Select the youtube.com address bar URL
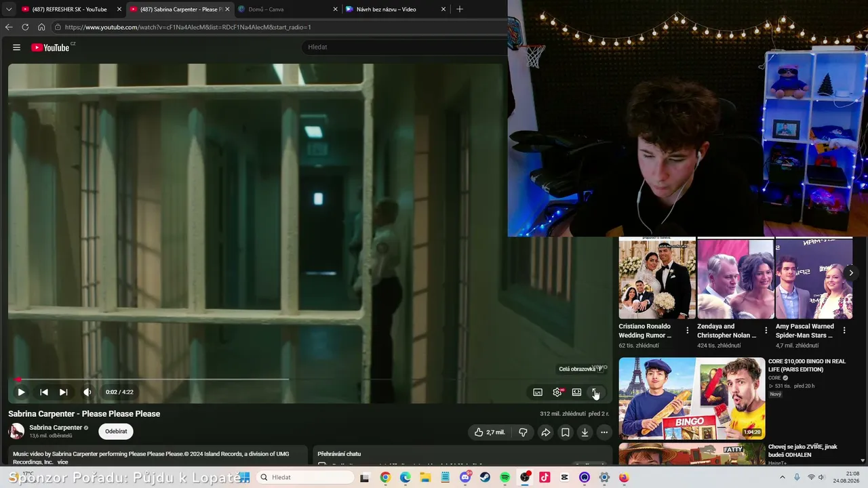 pos(188,27)
